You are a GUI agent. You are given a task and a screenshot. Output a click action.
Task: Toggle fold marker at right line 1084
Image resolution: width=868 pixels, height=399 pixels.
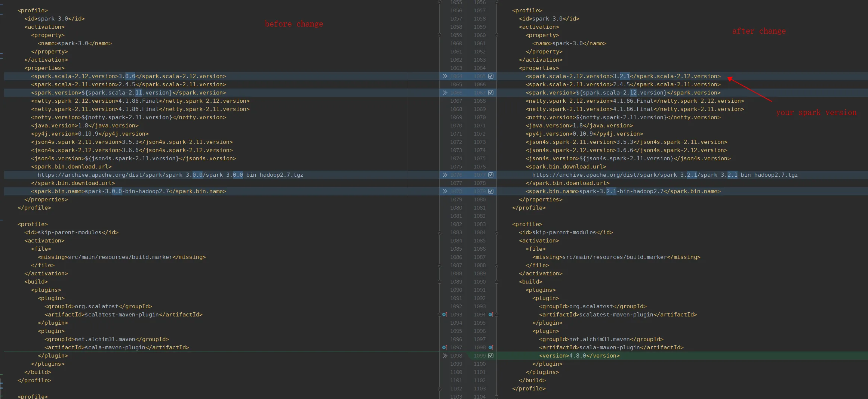[496, 232]
